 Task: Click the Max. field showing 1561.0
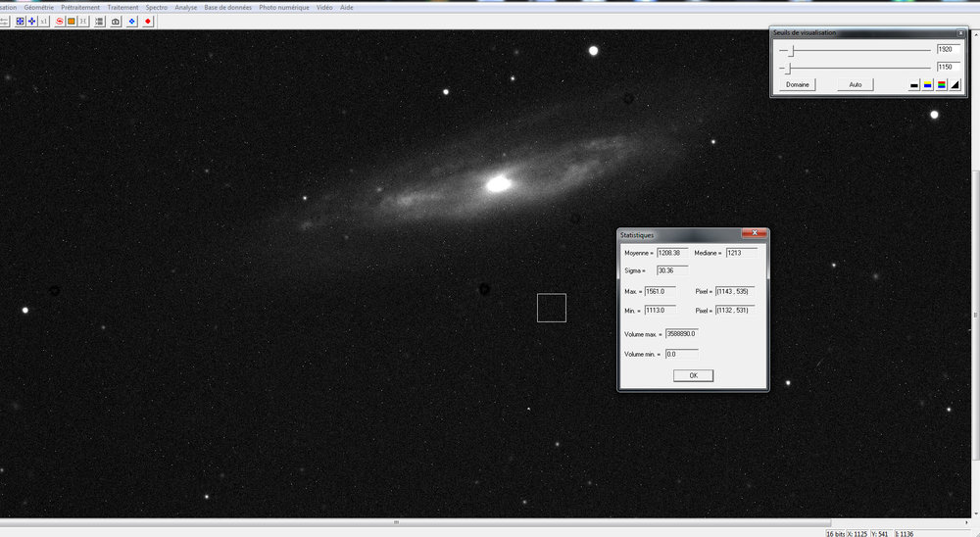click(660, 292)
